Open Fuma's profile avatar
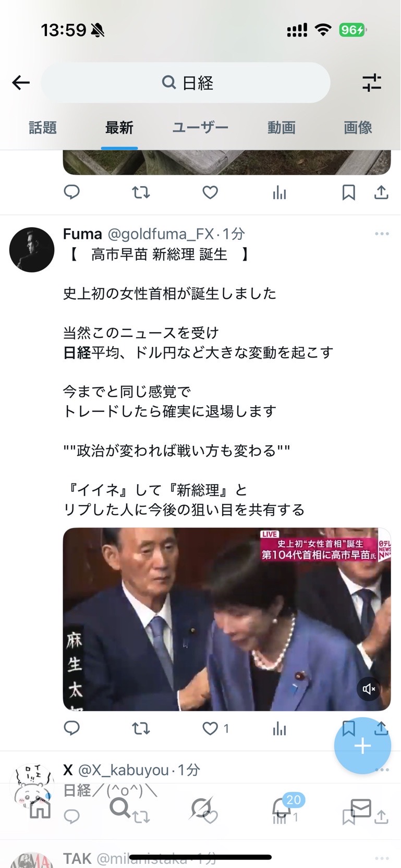 (x=32, y=249)
